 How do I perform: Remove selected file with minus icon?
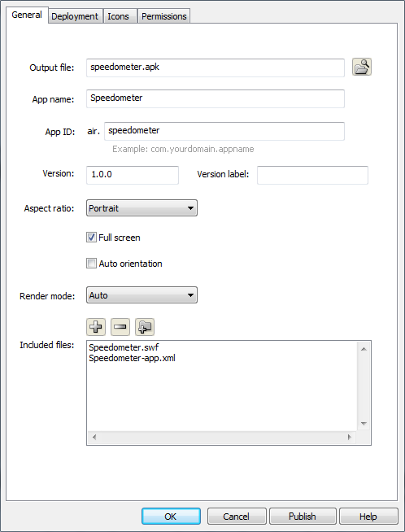(120, 327)
